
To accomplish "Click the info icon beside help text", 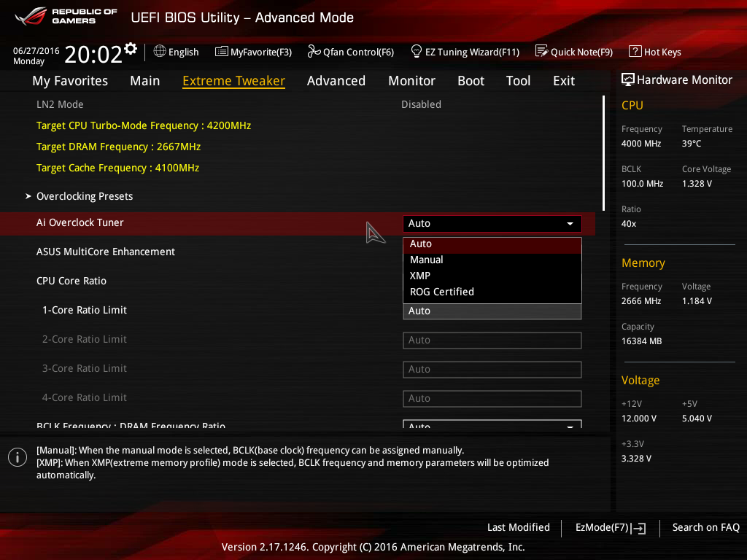I will [18, 457].
